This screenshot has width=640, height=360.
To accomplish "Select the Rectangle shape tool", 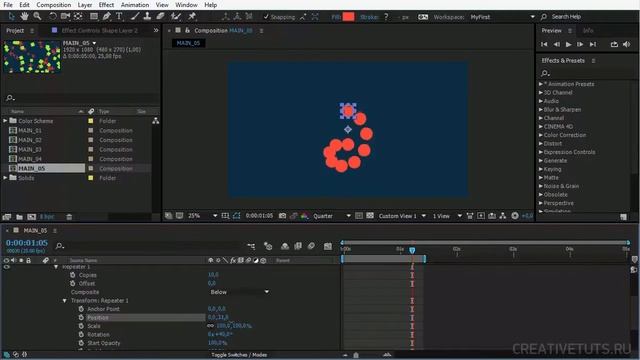I will 93,16.
